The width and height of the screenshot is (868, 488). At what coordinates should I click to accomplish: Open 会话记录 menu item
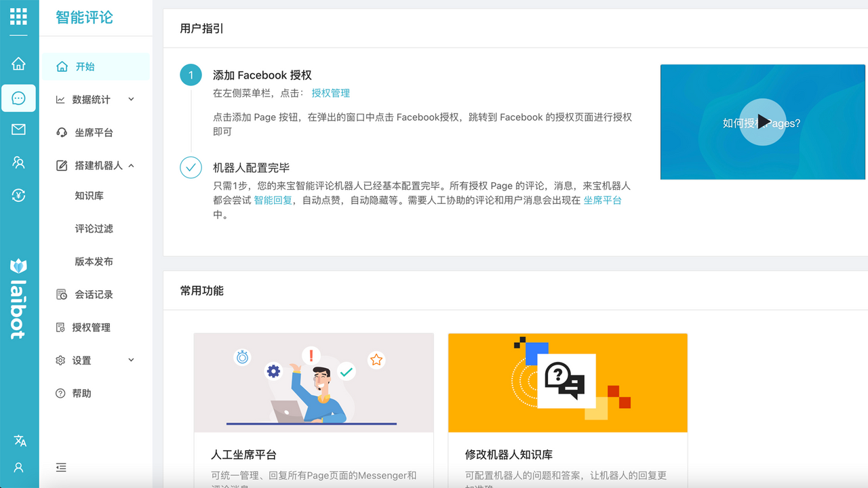pyautogui.click(x=96, y=295)
